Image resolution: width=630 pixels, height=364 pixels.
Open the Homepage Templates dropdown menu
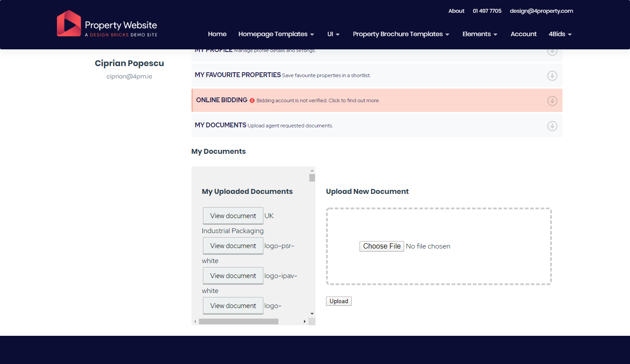pos(276,34)
